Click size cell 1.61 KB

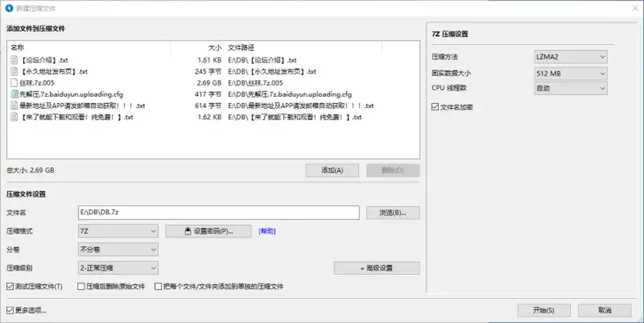(x=209, y=60)
